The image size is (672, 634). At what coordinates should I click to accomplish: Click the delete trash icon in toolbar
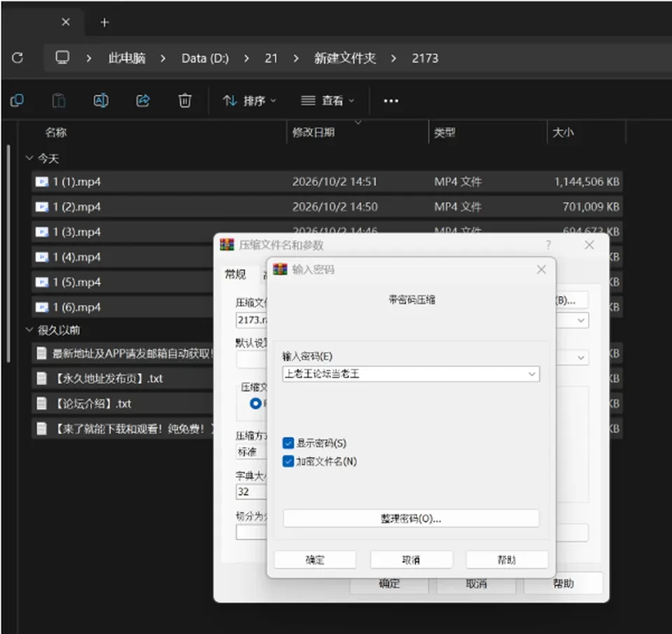185,101
